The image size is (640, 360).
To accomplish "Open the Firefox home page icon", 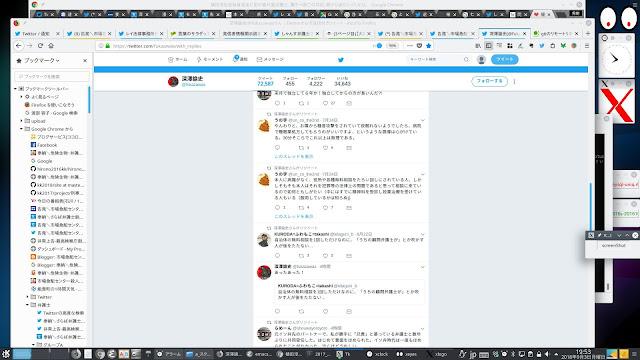I will point(51,46).
